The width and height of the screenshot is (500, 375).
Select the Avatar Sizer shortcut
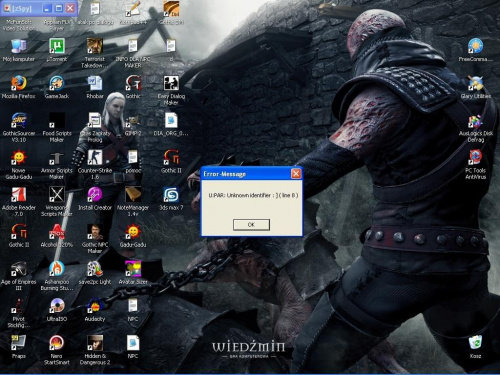133,269
